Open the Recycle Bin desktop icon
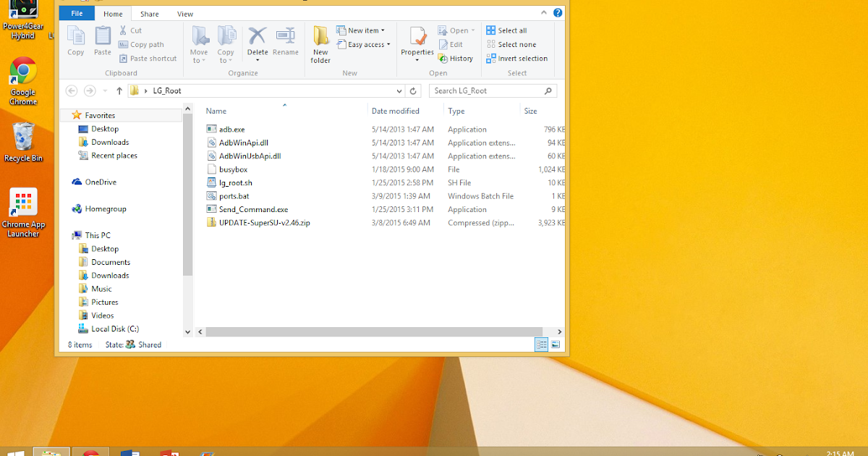The width and height of the screenshot is (868, 456). click(x=23, y=141)
